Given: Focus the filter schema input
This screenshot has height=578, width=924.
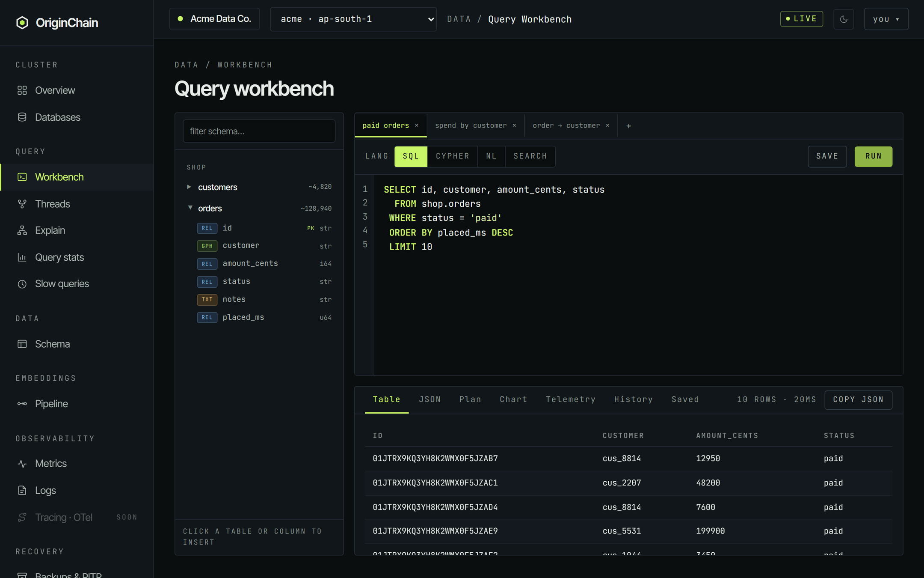Looking at the screenshot, I should (259, 131).
